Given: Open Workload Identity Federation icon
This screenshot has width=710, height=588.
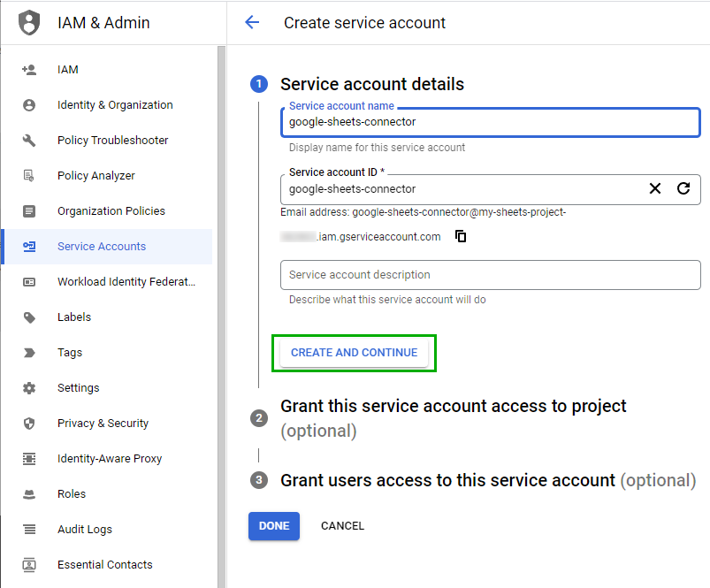Looking at the screenshot, I should [x=28, y=281].
